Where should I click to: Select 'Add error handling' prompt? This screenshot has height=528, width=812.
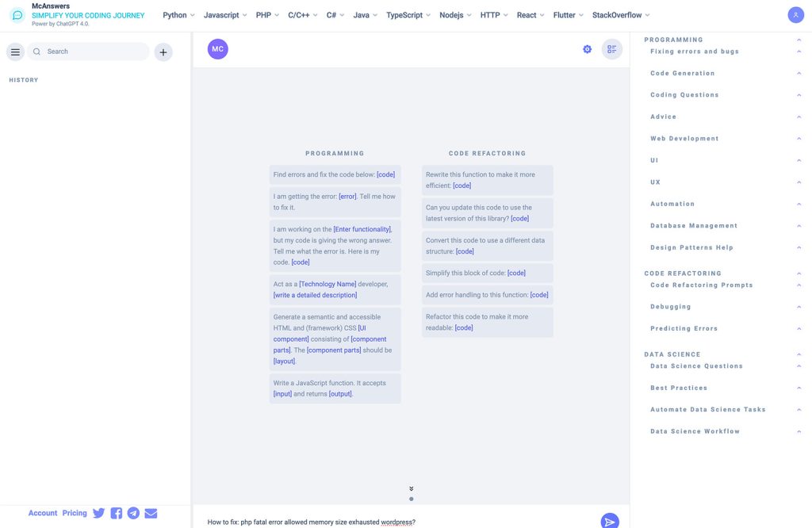(x=488, y=295)
